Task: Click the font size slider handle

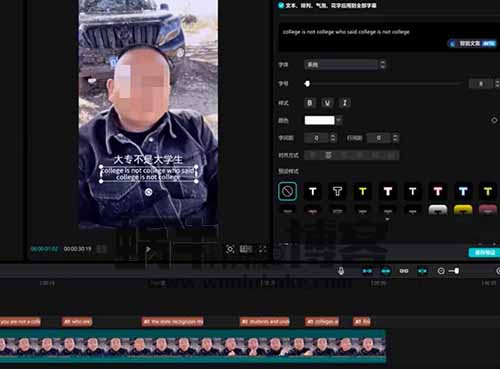Action: point(307,83)
